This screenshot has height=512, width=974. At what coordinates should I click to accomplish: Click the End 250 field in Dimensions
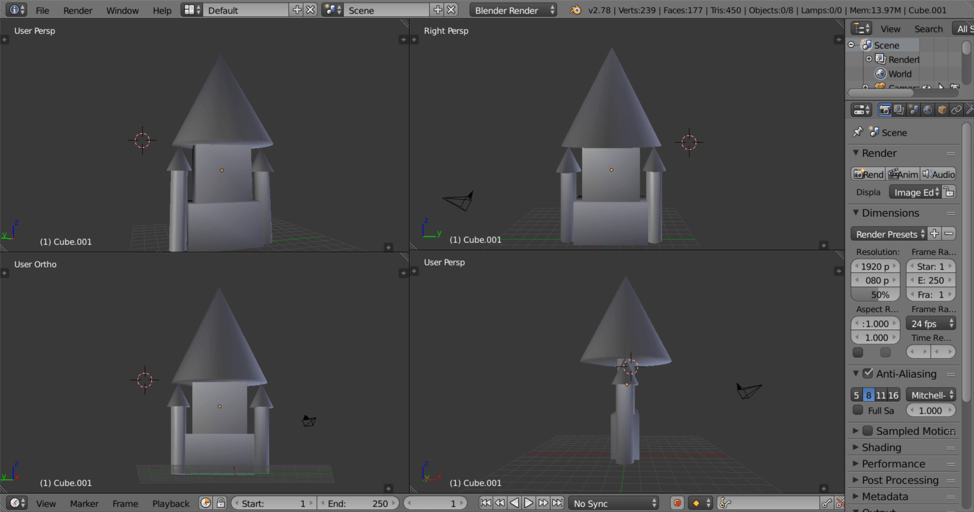pyautogui.click(x=931, y=280)
